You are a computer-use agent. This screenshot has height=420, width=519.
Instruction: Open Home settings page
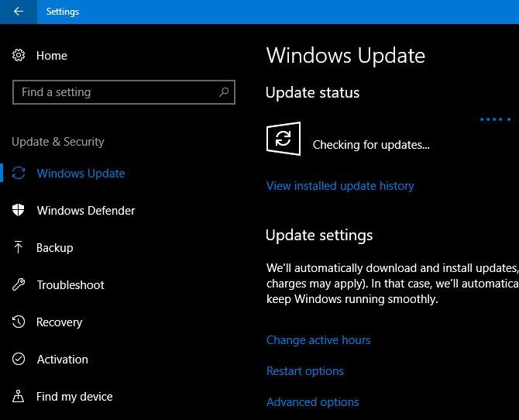[x=52, y=56]
